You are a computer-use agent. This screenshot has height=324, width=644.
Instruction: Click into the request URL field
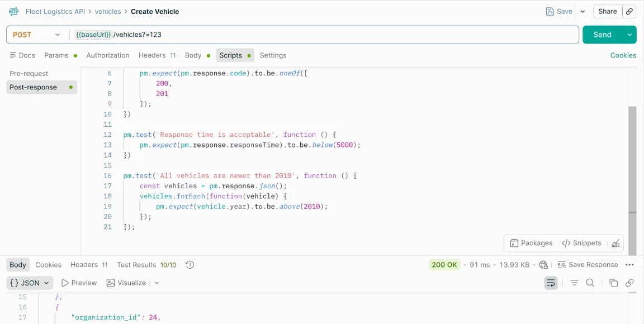point(324,35)
